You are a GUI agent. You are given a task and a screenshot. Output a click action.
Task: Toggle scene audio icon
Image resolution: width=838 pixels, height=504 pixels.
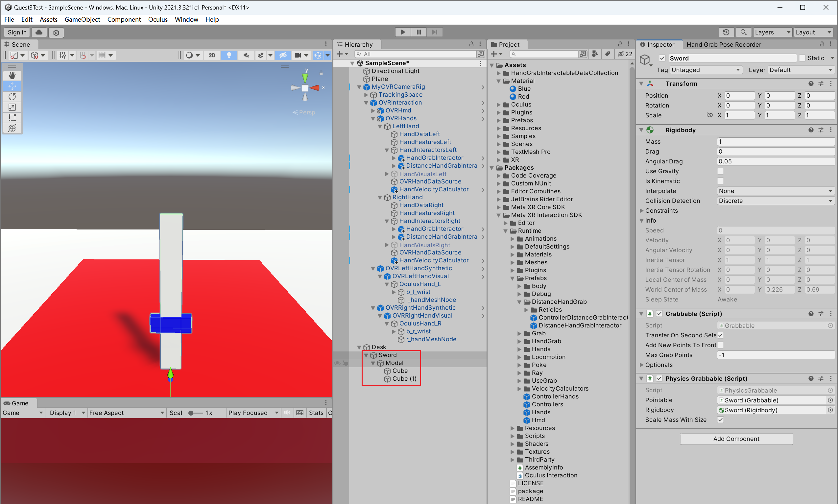tap(246, 55)
